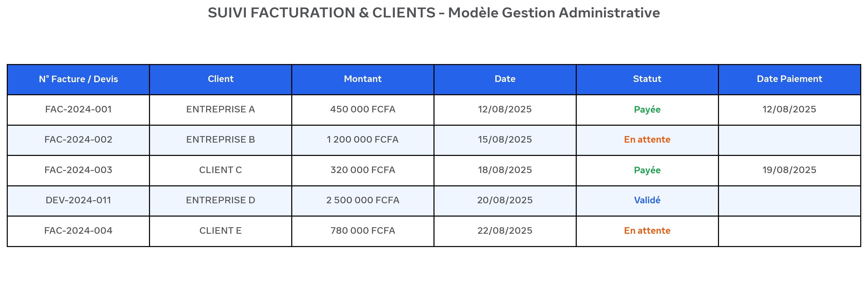The width and height of the screenshot is (868, 306).
Task: Click the FAC-2024-001 invoice cell
Action: pos(78,110)
